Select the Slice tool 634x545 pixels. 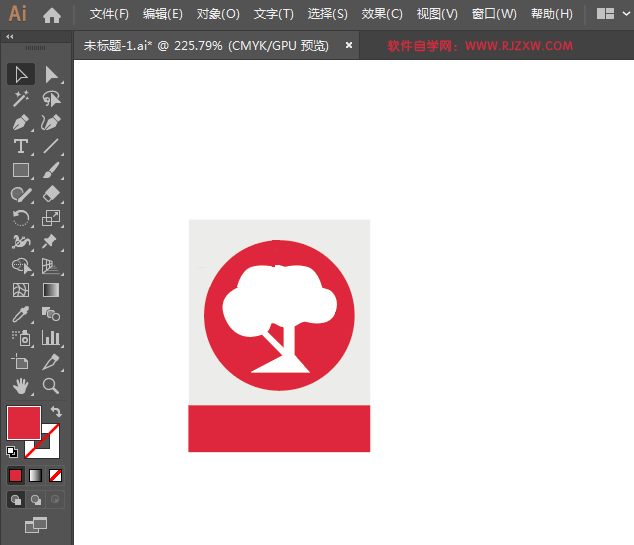[x=51, y=362]
